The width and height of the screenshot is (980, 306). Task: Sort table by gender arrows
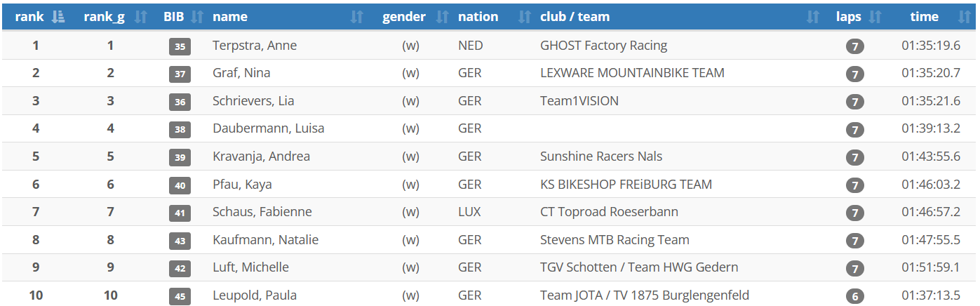(442, 17)
